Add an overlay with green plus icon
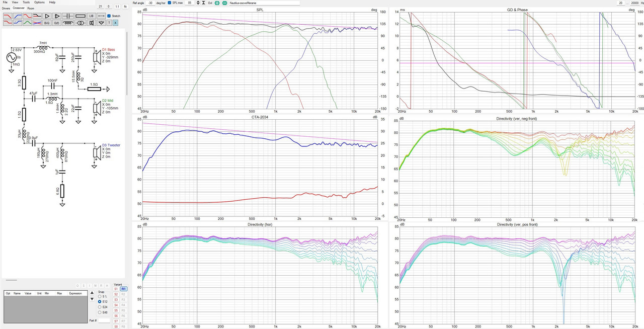This screenshot has width=644, height=329. pos(217,3)
